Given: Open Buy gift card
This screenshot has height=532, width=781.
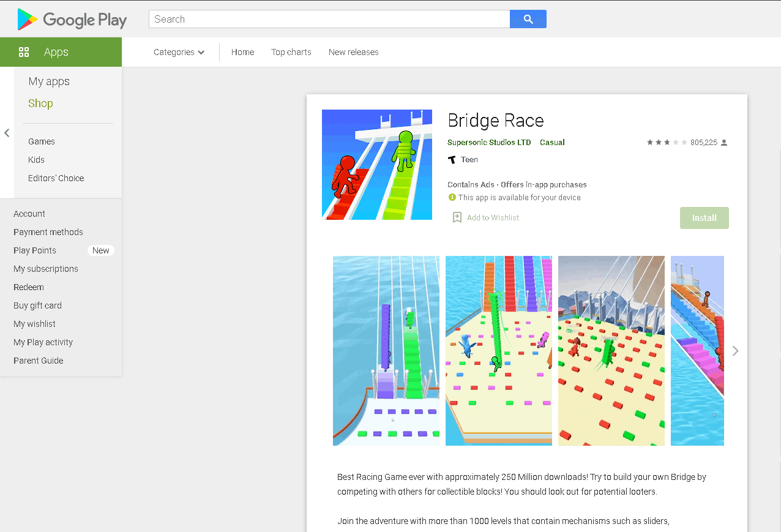Looking at the screenshot, I should pyautogui.click(x=37, y=305).
